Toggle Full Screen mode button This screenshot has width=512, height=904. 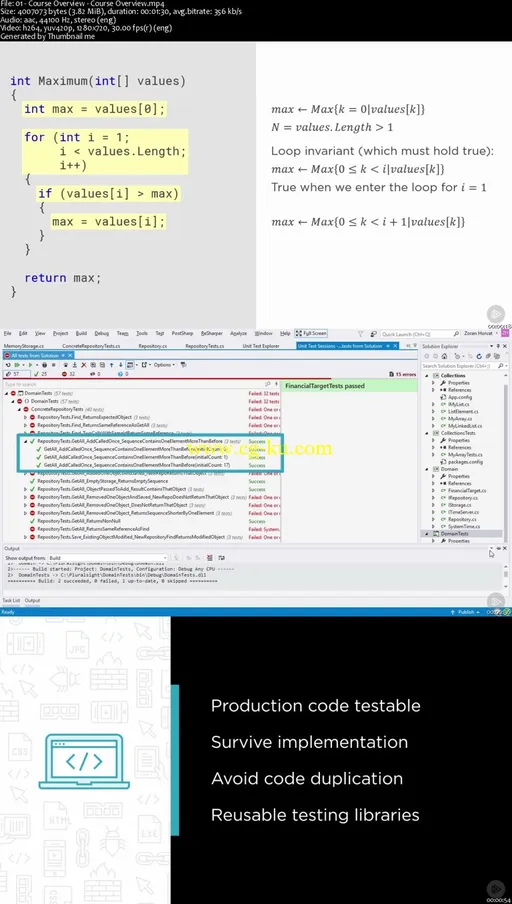[x=311, y=333]
